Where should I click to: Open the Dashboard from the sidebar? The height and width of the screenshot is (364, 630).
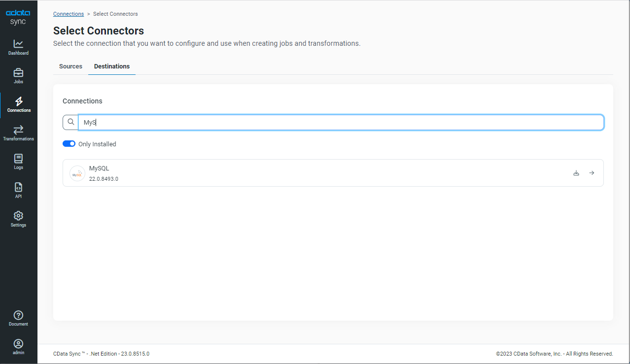click(x=18, y=47)
